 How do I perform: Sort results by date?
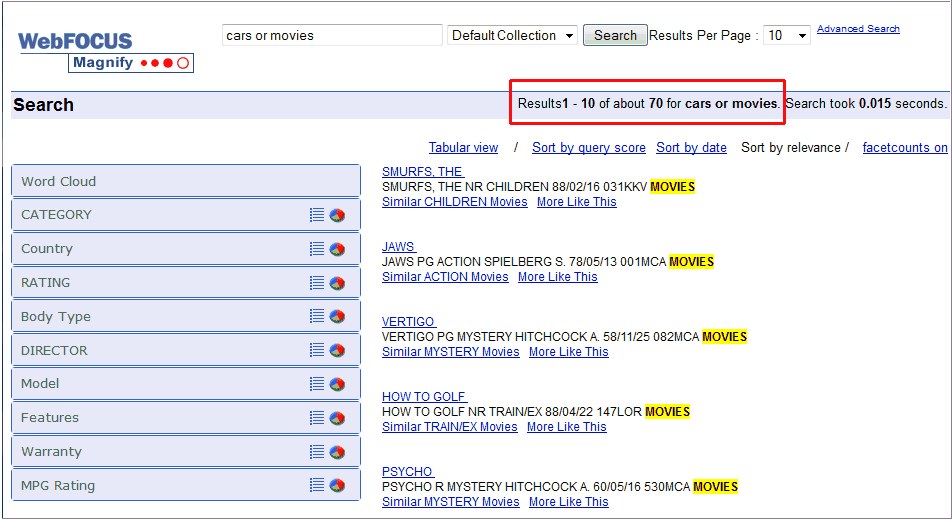point(691,148)
